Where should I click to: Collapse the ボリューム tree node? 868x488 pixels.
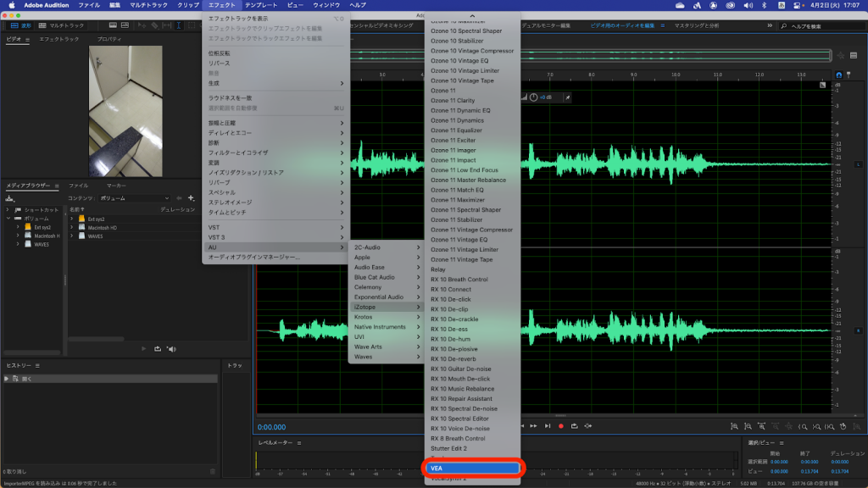point(8,219)
